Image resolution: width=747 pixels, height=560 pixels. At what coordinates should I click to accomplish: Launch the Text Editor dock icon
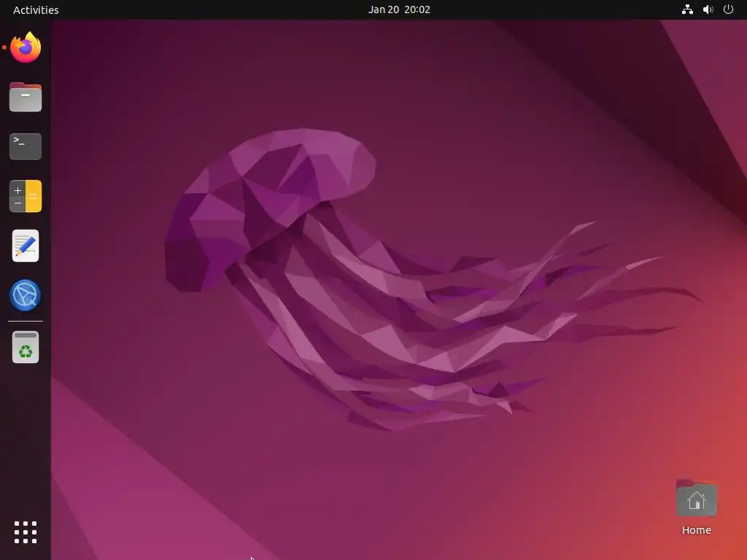[x=26, y=246]
